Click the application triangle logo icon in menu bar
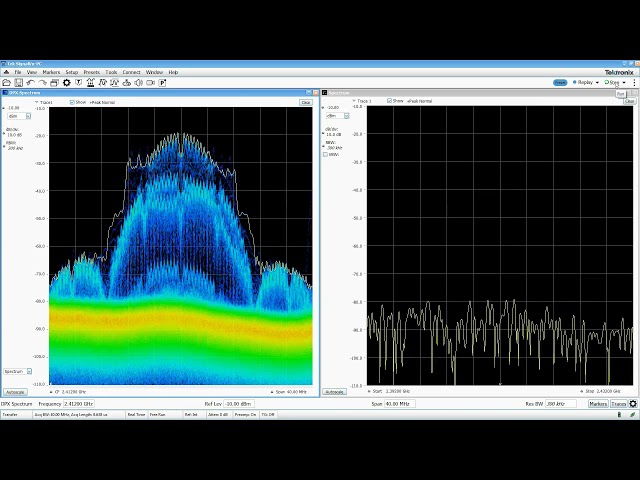Viewport: 640px width, 480px height. pyautogui.click(x=6, y=72)
